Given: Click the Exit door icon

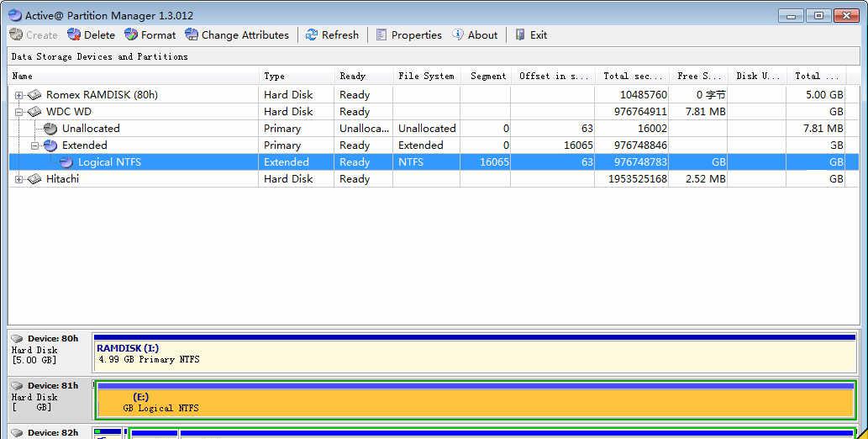Looking at the screenshot, I should (x=520, y=35).
